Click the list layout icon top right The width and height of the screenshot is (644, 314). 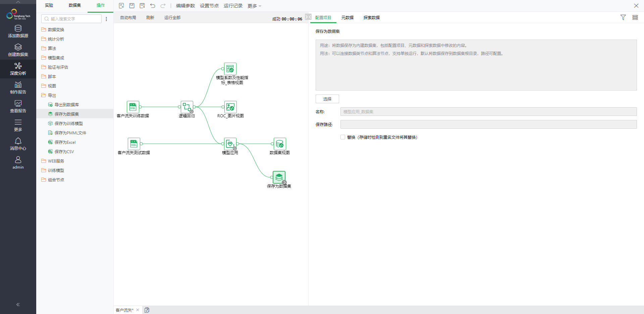click(635, 17)
